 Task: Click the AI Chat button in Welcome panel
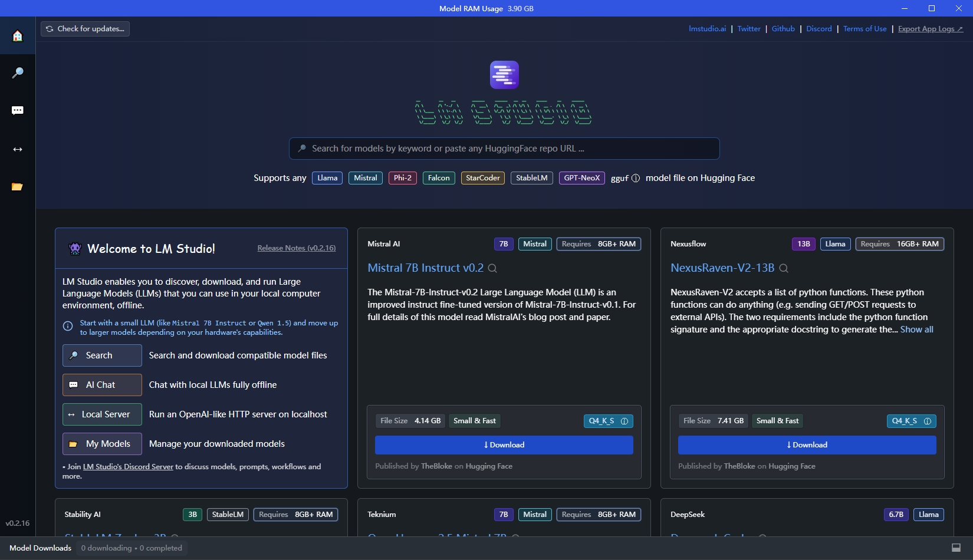pos(102,385)
